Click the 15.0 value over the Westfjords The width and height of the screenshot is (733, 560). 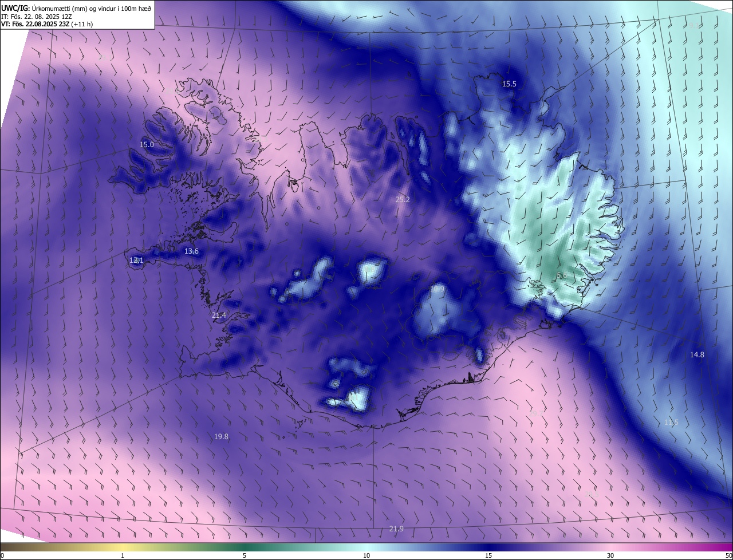coord(147,144)
